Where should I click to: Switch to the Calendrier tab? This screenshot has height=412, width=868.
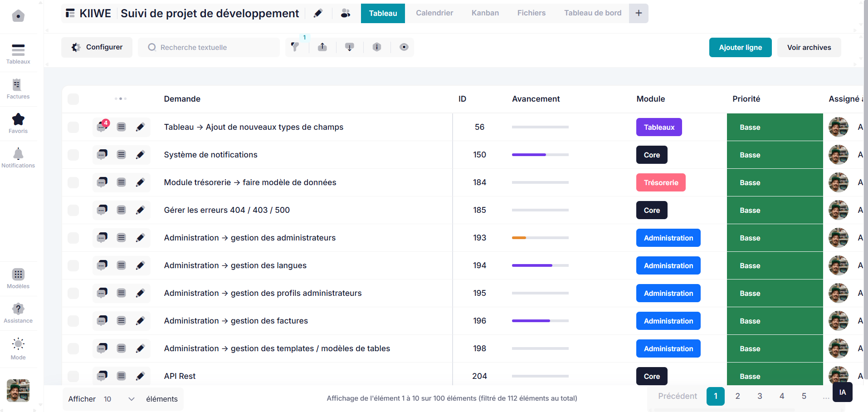pyautogui.click(x=434, y=13)
